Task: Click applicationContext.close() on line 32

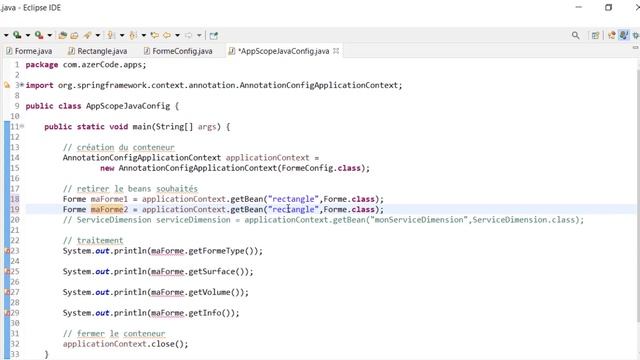Action: pos(125,344)
